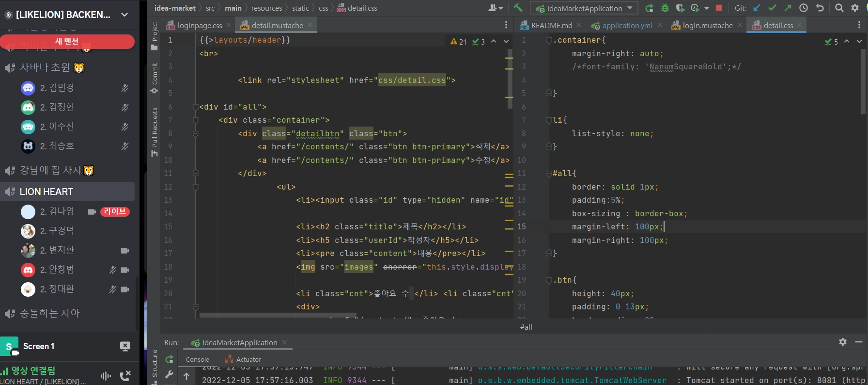Click the Build project hammer icon
The height and width of the screenshot is (385, 868).
[x=518, y=8]
